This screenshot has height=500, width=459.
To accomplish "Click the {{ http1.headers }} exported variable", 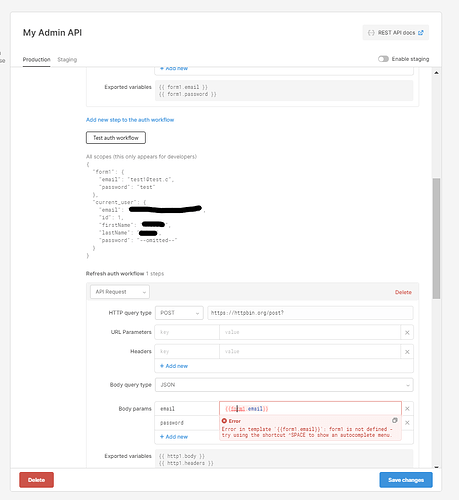I will (x=186, y=463).
